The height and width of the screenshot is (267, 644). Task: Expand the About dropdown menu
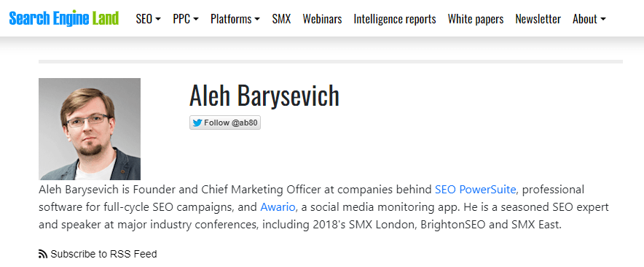pyautogui.click(x=589, y=19)
